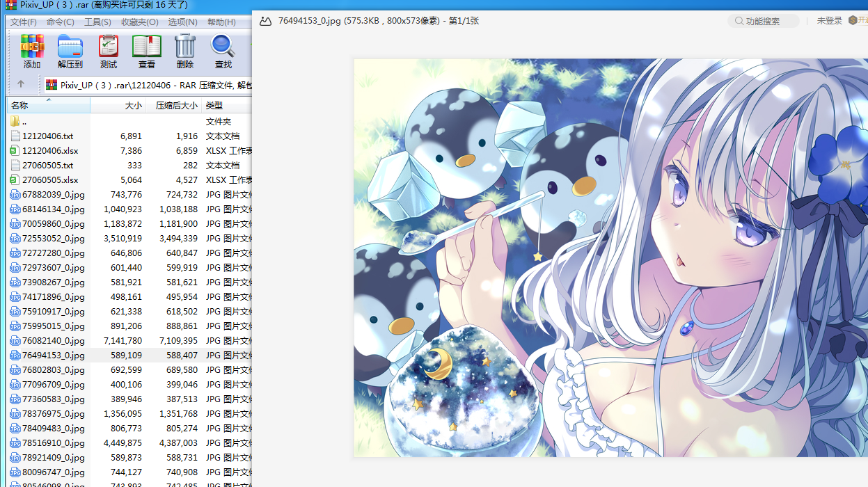Click the image viewer title icon beside the filename
The image size is (868, 487).
click(265, 21)
